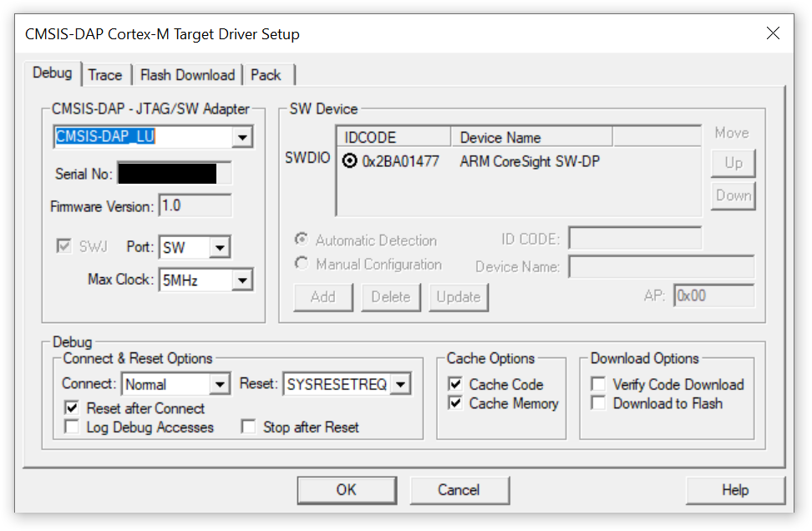Select the 0x2BA01477 device radio button

tap(350, 161)
